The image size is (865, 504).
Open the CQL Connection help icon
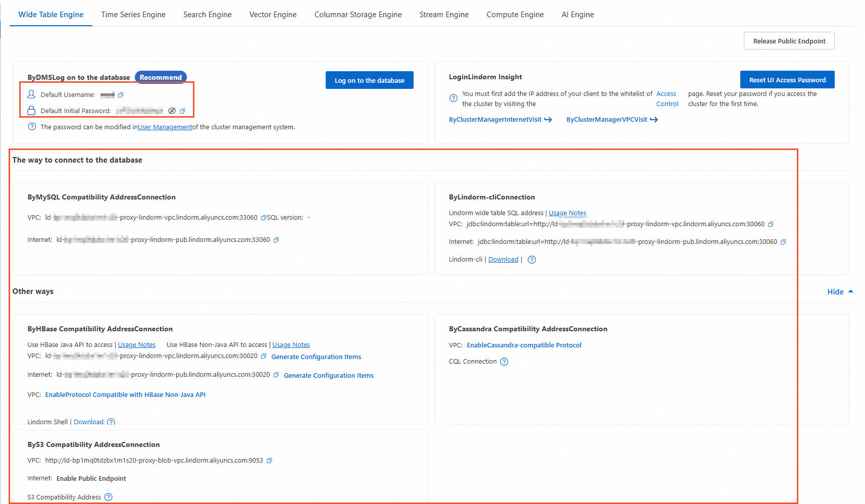point(504,362)
